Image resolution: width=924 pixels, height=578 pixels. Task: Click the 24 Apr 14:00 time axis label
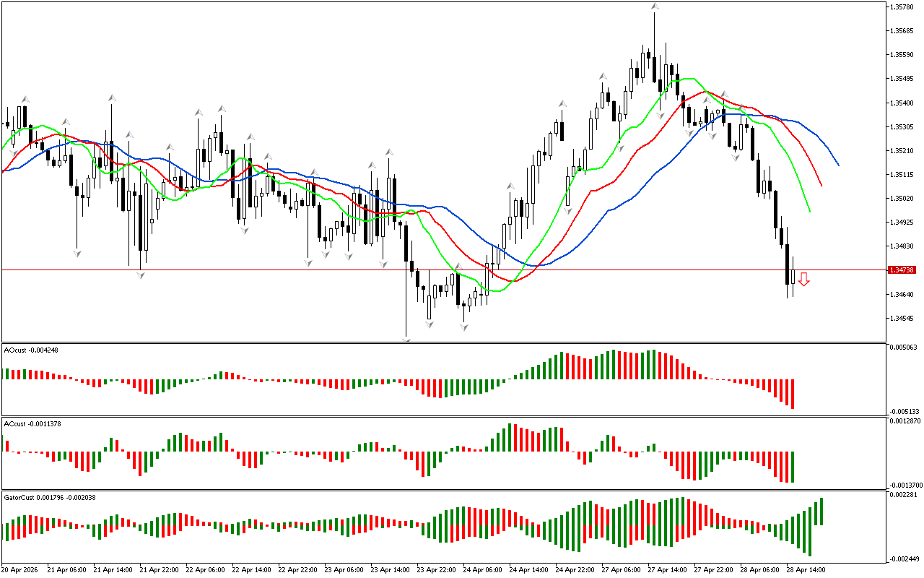point(528,569)
